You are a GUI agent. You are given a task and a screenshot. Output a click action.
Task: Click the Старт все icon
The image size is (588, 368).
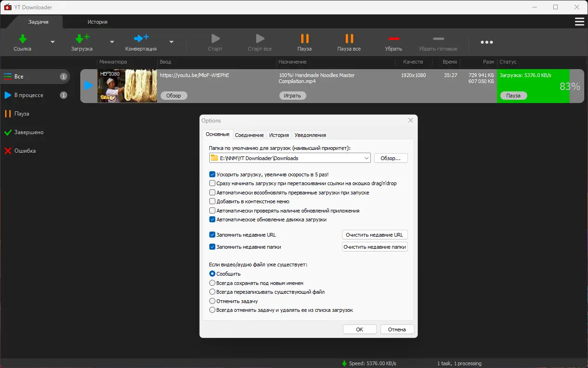(x=260, y=39)
